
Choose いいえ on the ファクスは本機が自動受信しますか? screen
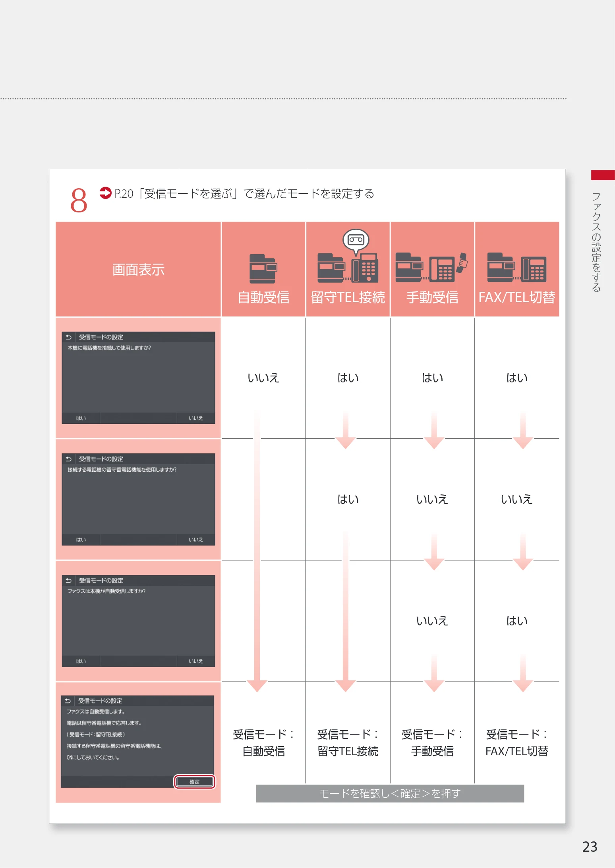pos(196,661)
